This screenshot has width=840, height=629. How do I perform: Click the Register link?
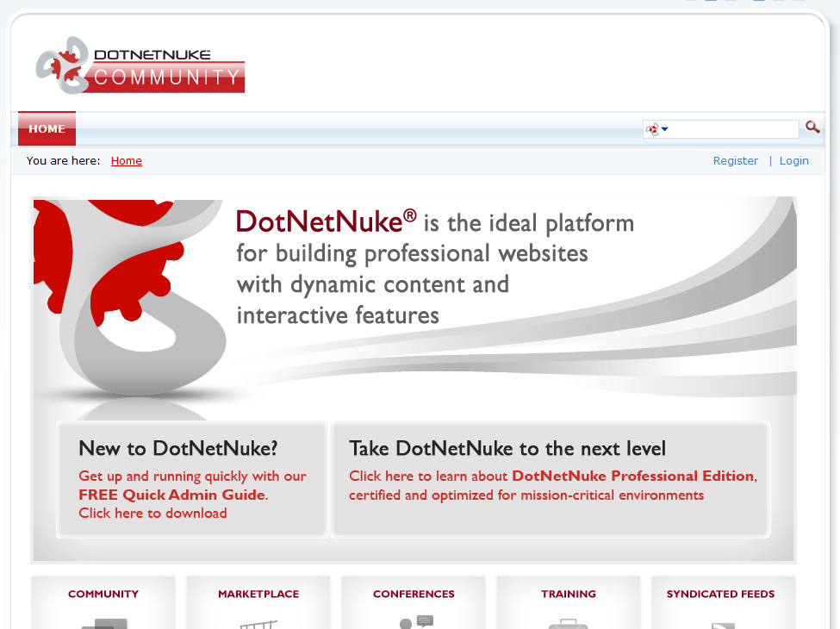[x=735, y=161]
